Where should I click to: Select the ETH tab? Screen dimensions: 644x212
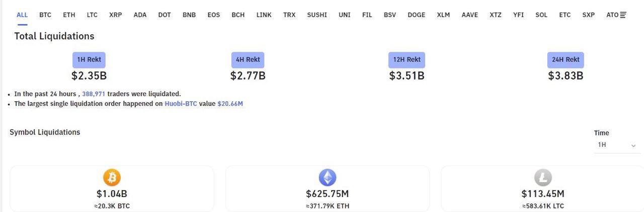69,15
